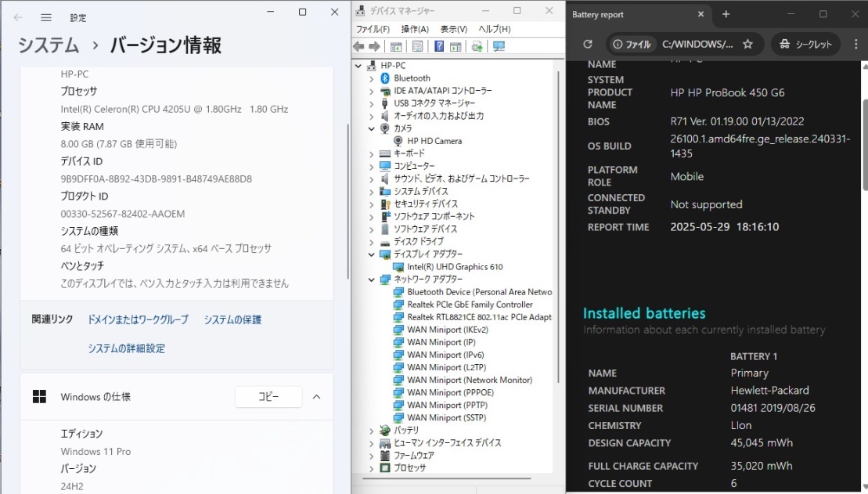Select the USB コネクタ マネージャー icon

385,103
